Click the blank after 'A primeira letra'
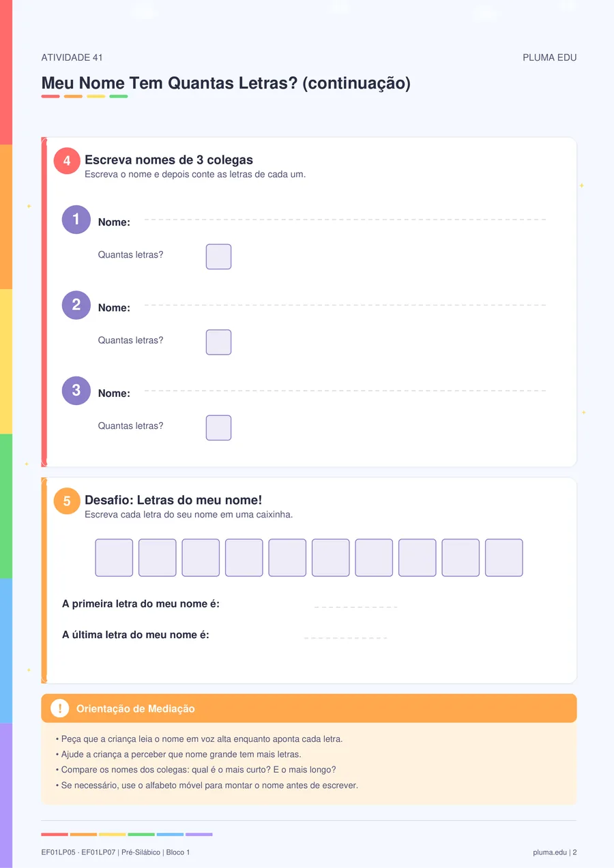 pyautogui.click(x=356, y=606)
